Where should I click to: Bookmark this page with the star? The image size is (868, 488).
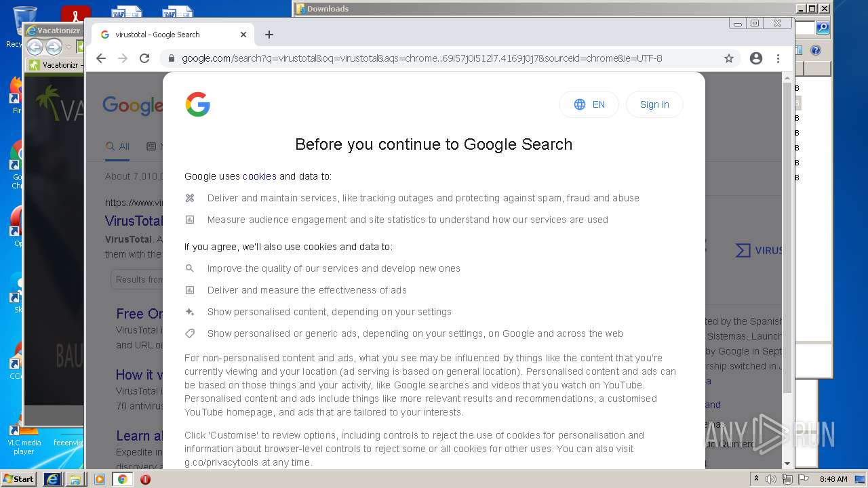coord(729,58)
